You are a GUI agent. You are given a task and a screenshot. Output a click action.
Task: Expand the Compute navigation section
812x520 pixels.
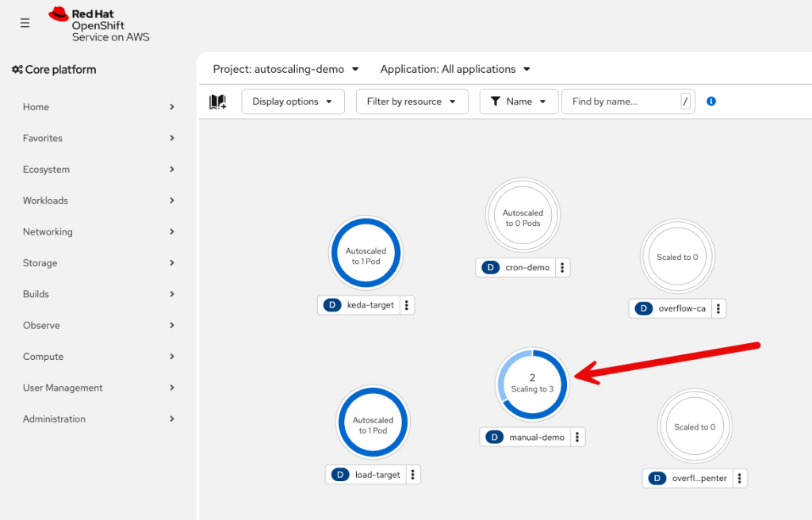98,357
